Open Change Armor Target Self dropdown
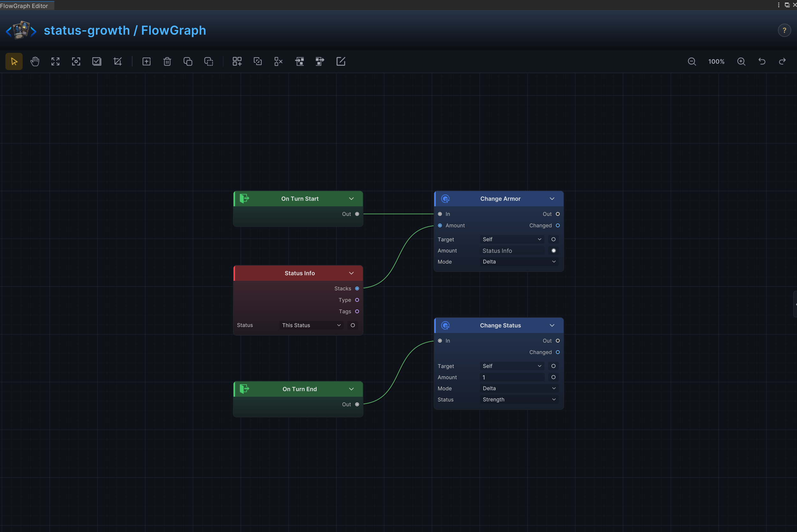Screen dimensions: 797x532 (512, 239)
